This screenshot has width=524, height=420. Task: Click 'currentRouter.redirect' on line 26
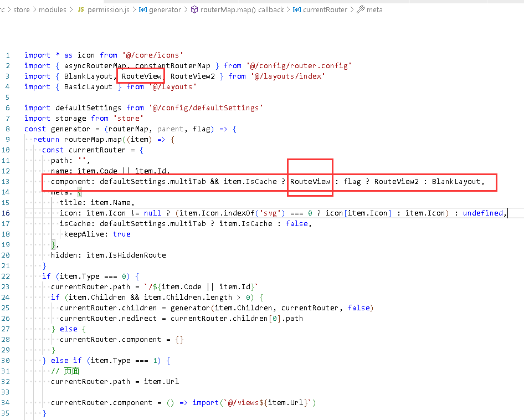click(108, 319)
